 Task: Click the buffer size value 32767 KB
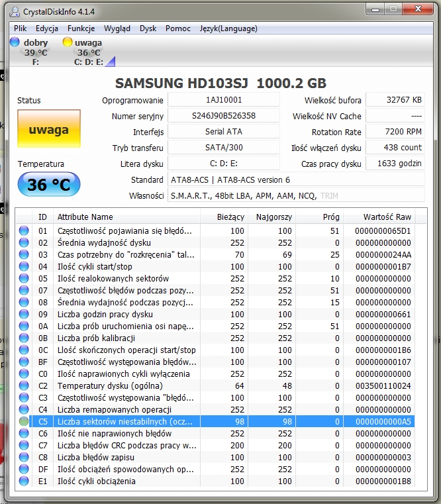point(395,99)
